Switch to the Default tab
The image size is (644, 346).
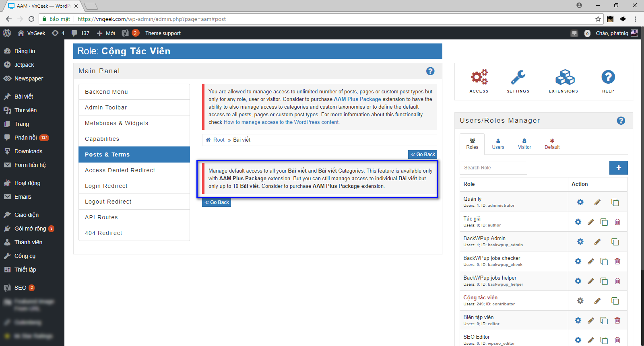click(x=552, y=144)
